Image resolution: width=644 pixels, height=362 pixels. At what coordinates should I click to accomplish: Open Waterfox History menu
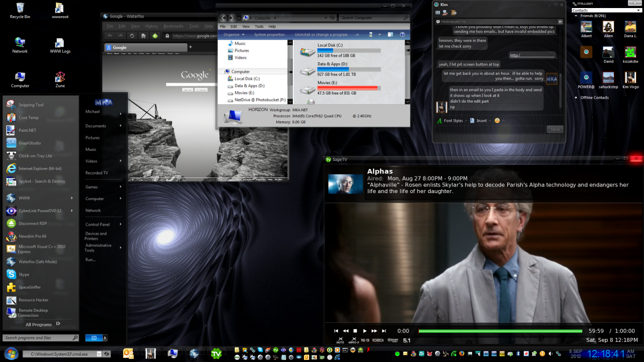tap(151, 26)
